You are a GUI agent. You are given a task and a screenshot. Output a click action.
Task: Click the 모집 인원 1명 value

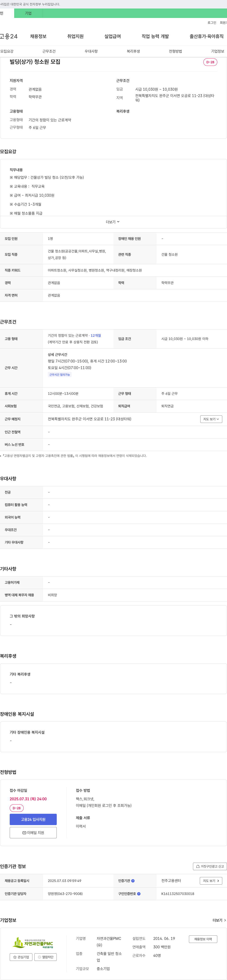(x=50, y=239)
